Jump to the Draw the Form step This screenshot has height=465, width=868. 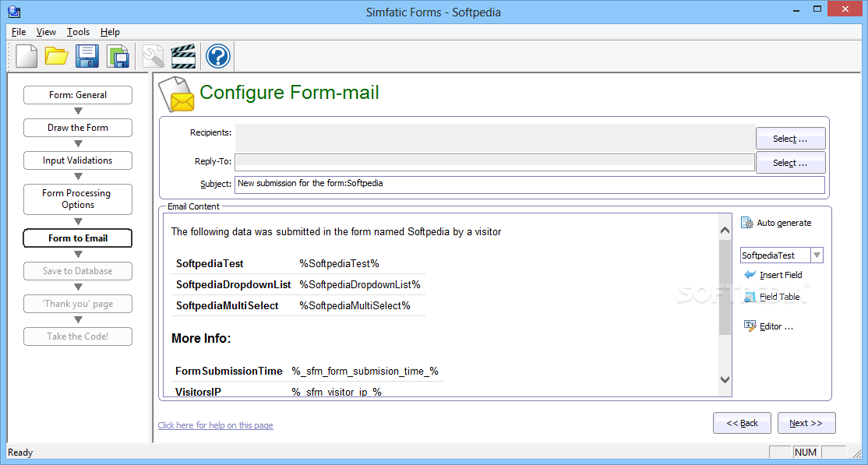click(x=78, y=127)
